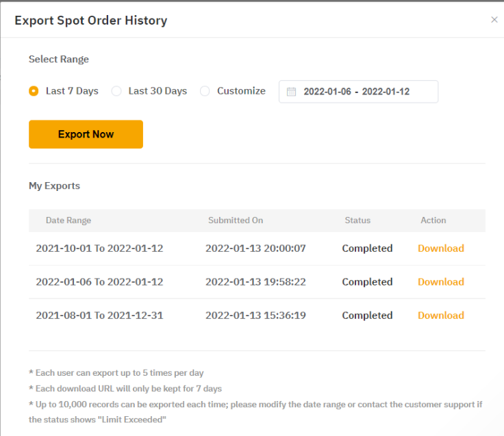
Task: Download the 2021-08-01 To 2021-12-31 export
Action: click(x=440, y=316)
